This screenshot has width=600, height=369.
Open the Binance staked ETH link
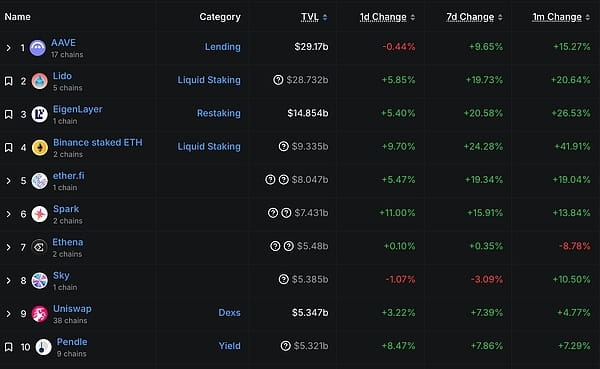[x=98, y=142]
